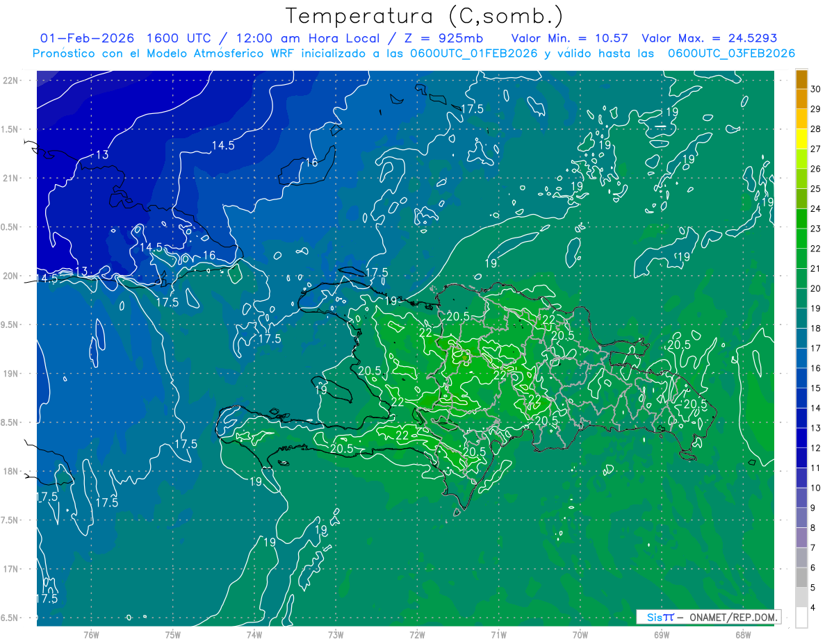Click legend scale value "12"
834x644 pixels.
(x=816, y=448)
